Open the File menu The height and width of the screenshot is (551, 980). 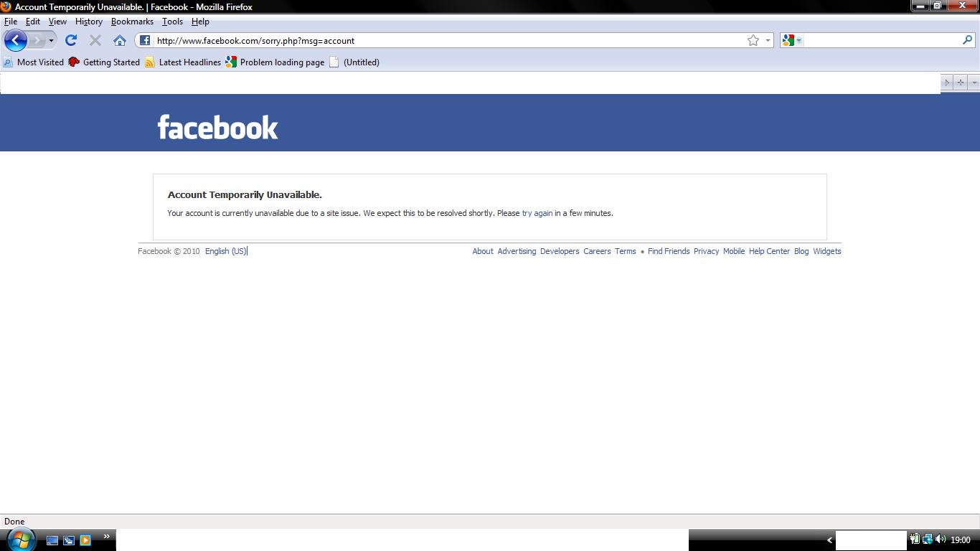coord(11,22)
